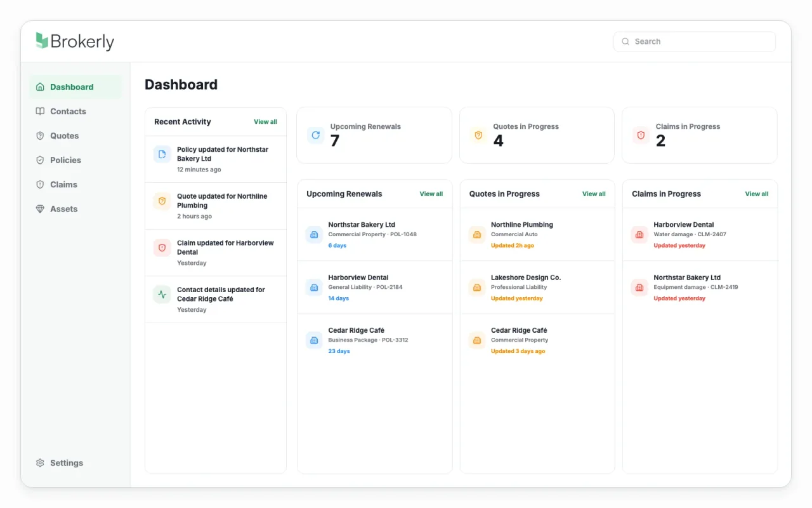The width and height of the screenshot is (812, 508).
Task: View all Recent Activity entries
Action: pos(265,122)
